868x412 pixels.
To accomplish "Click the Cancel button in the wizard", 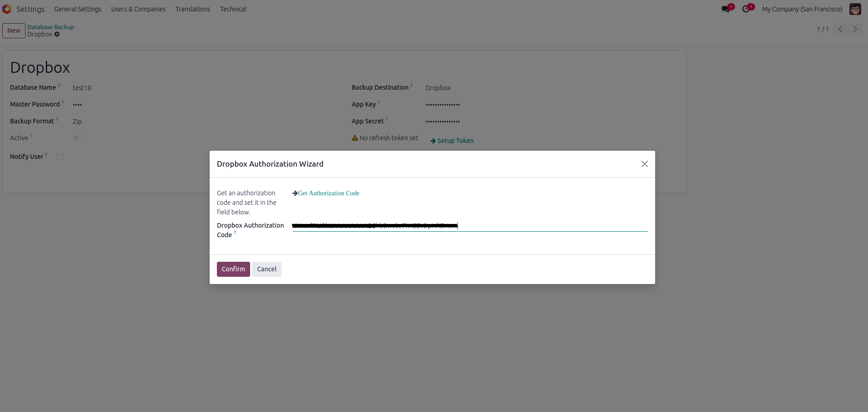I will pyautogui.click(x=267, y=269).
